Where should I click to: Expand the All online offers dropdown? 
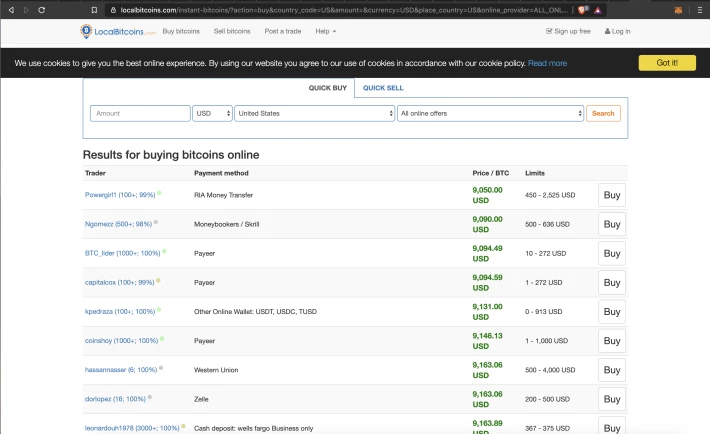click(490, 113)
